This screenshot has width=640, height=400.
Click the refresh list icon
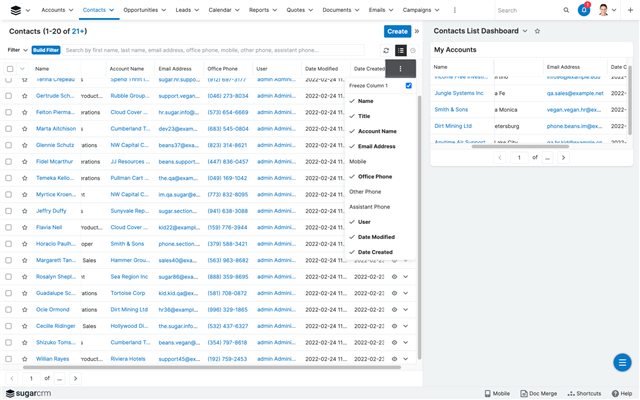coord(386,50)
